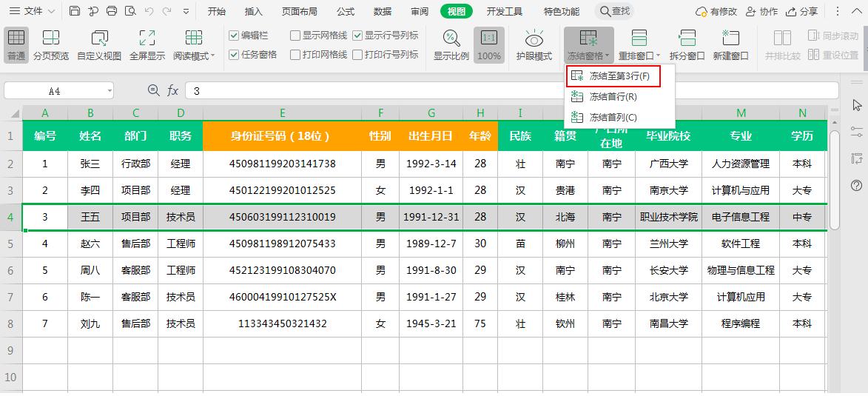Select cell containing 广西大学
Viewport: 868px width, 396px height.
(669, 164)
